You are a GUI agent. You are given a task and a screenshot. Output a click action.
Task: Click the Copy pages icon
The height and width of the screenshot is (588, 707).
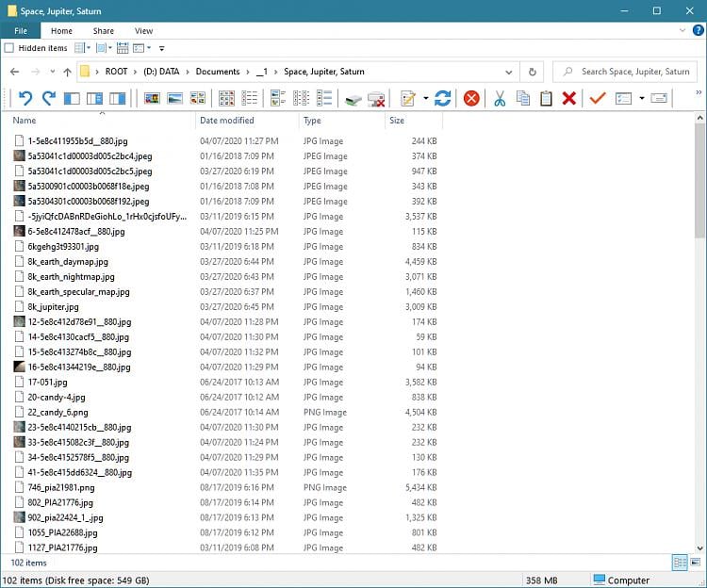coord(522,98)
